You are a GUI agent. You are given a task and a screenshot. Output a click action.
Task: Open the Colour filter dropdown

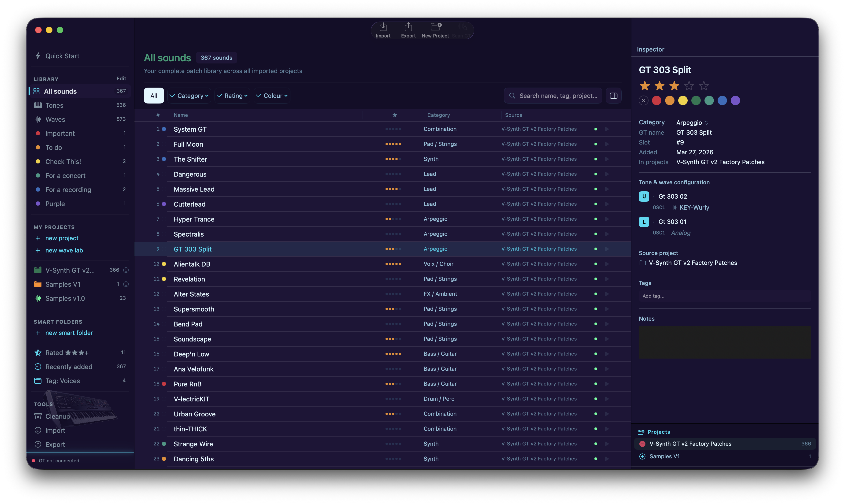pyautogui.click(x=272, y=96)
